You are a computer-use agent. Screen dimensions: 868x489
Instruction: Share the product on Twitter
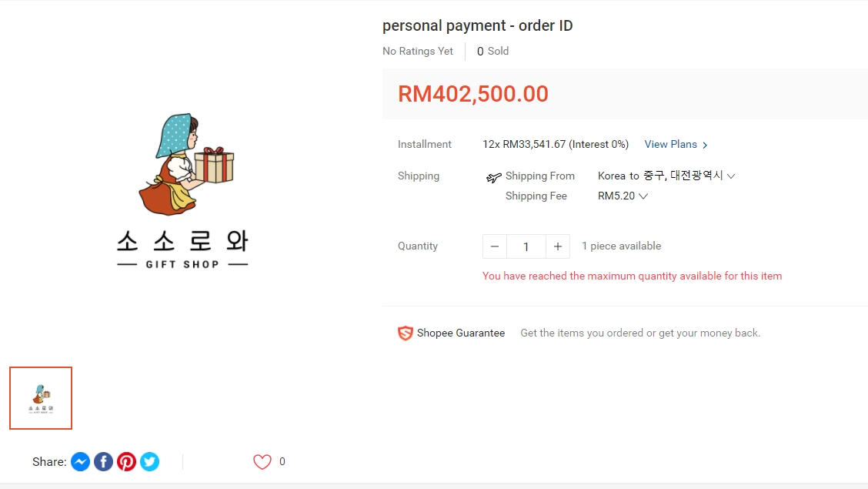[x=150, y=461]
